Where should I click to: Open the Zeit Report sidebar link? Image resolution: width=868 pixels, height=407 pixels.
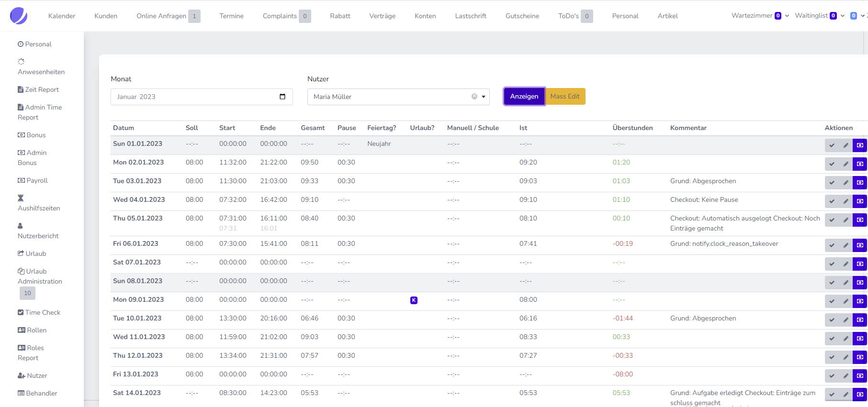pyautogui.click(x=38, y=89)
